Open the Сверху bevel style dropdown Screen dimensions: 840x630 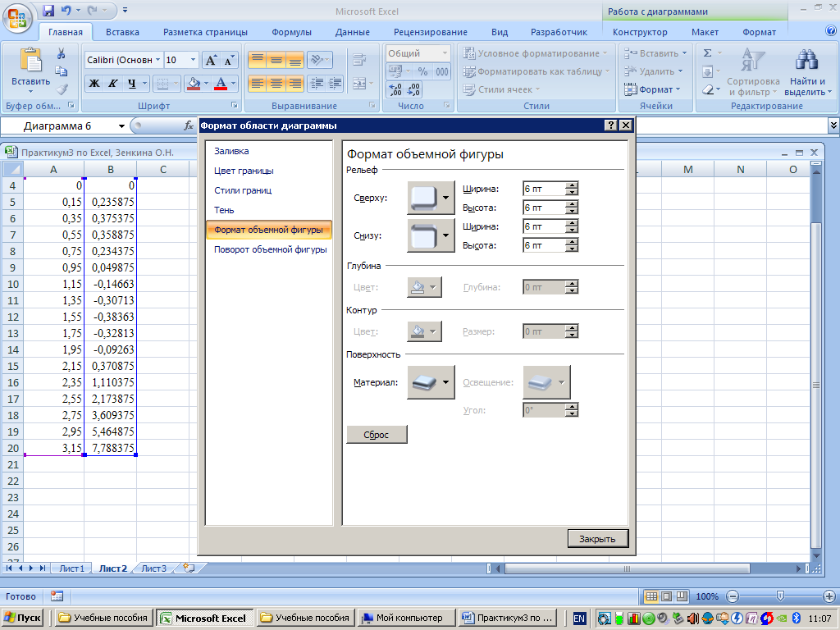click(x=445, y=198)
